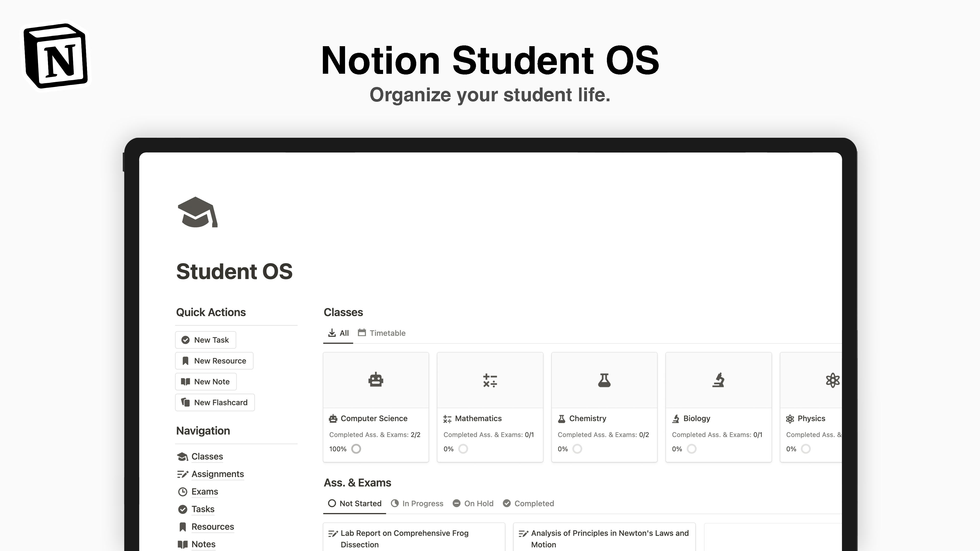
Task: Toggle the completion circle on Computer Science card
Action: click(356, 449)
